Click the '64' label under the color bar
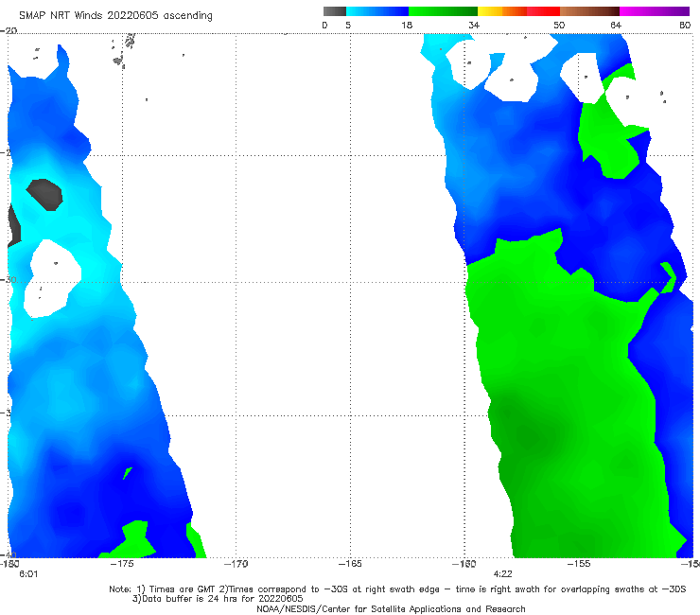The image size is (700, 615). tap(616, 25)
